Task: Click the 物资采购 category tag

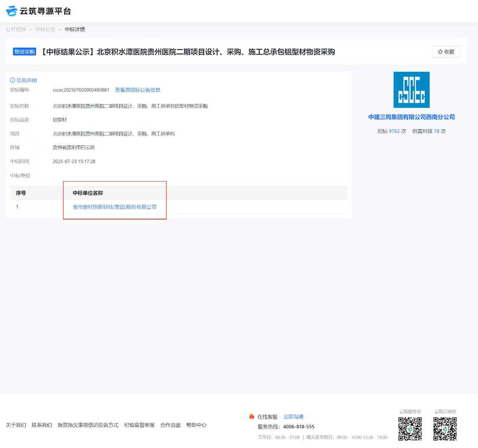Action: (x=25, y=52)
